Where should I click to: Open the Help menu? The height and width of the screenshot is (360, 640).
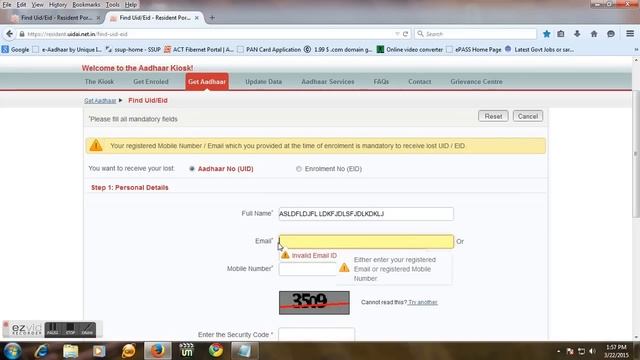[x=131, y=4]
